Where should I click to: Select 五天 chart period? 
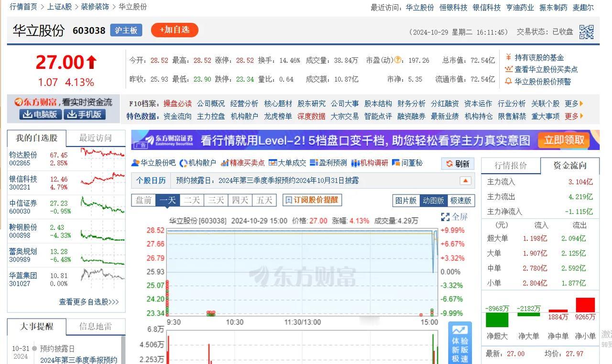[264, 200]
